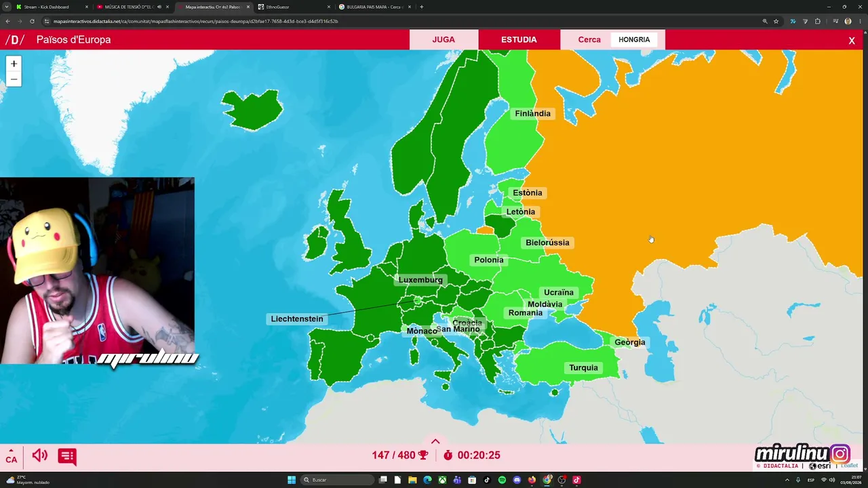Image resolution: width=868 pixels, height=488 pixels.
Task: Open Google Chrome from the taskbar
Action: click(x=547, y=480)
